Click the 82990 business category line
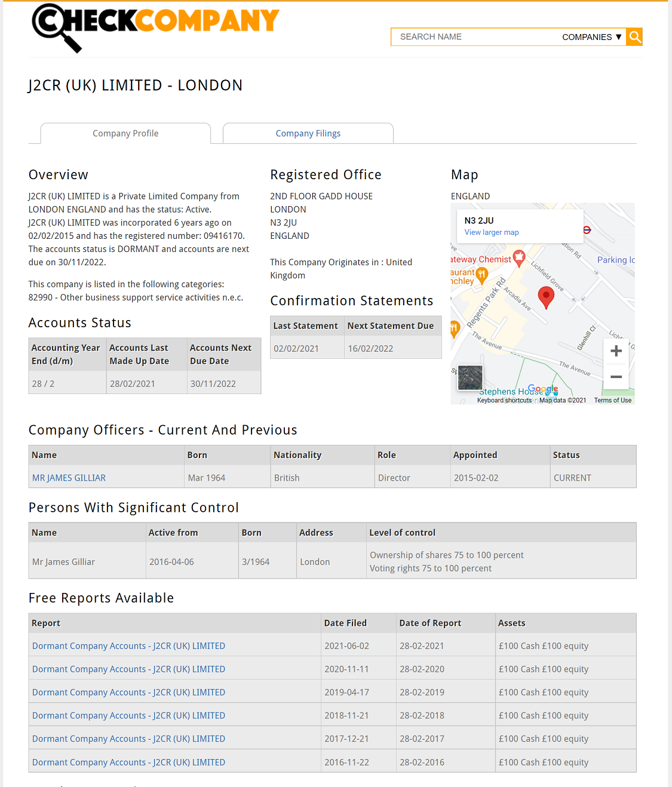Viewport: 672px width, 787px height. click(136, 297)
